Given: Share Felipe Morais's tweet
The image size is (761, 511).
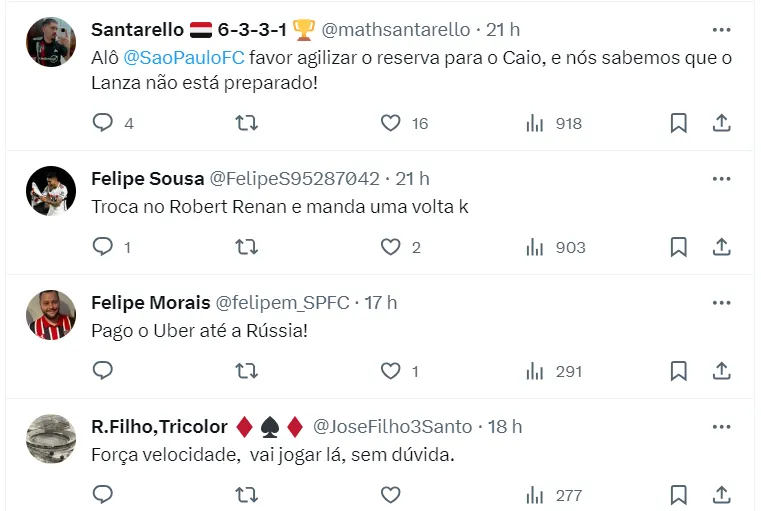Looking at the screenshot, I should pyautogui.click(x=721, y=371).
